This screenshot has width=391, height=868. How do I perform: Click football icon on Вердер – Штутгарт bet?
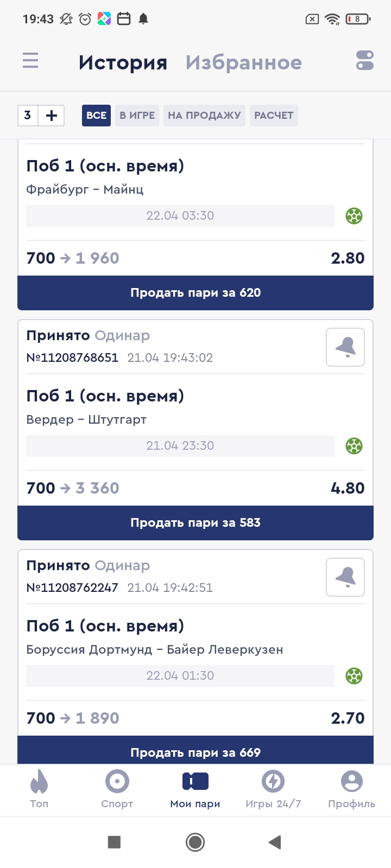(354, 446)
